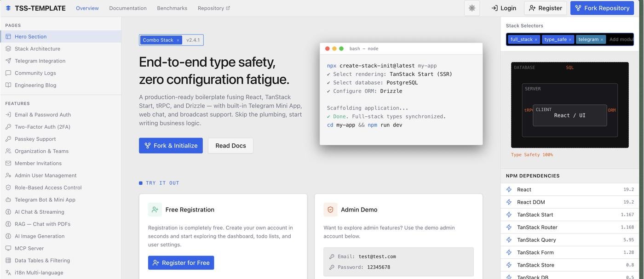Click the TanStack Form dependency icon

point(509,252)
